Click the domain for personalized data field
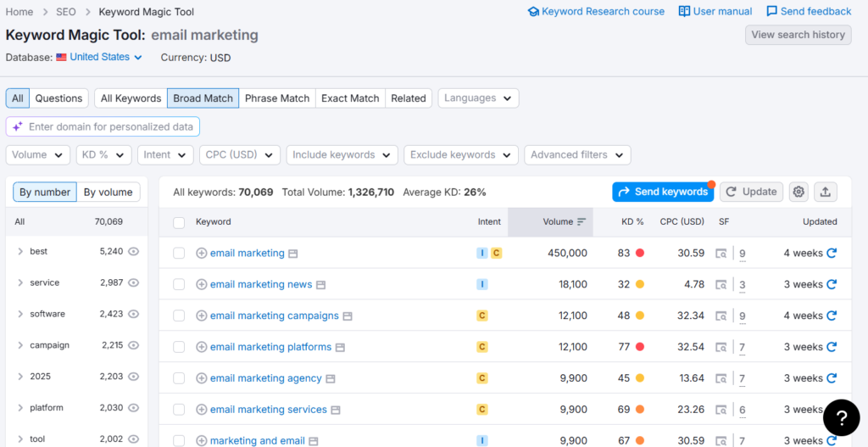Image resolution: width=868 pixels, height=447 pixels. (x=103, y=127)
